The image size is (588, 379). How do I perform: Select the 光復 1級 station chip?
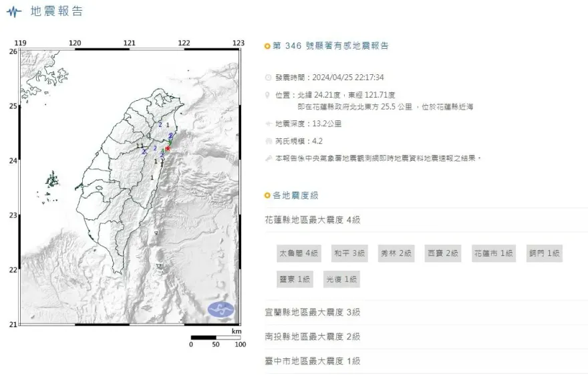click(341, 279)
